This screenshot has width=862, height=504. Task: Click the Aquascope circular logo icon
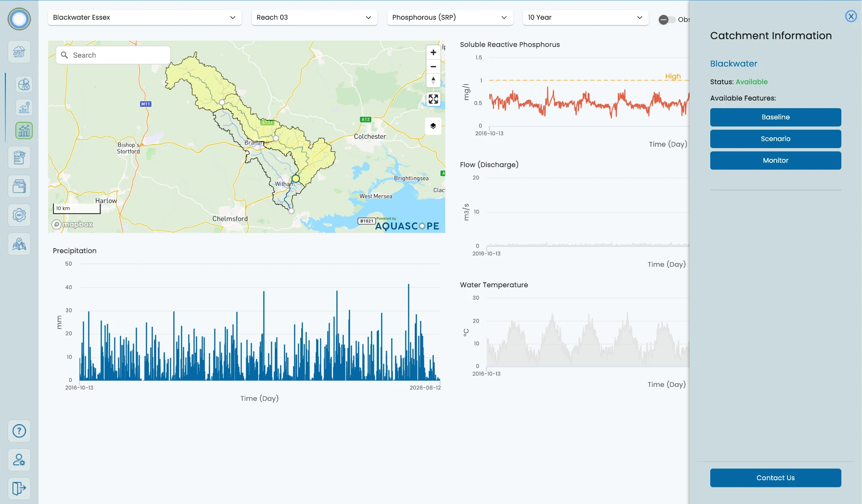click(x=19, y=19)
